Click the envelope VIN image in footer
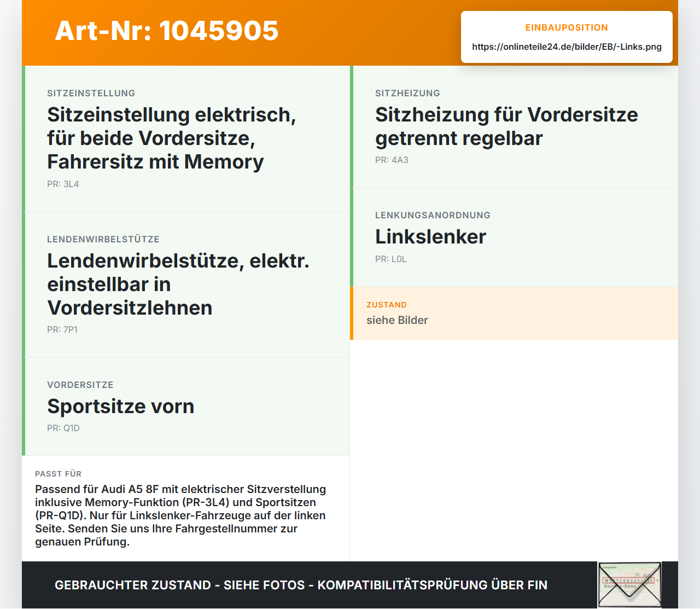 point(629,585)
